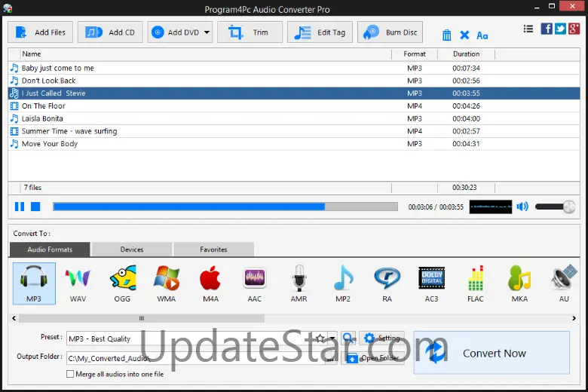This screenshot has width=588, height=392.
Task: Select the RA format icon
Action: pos(387,283)
